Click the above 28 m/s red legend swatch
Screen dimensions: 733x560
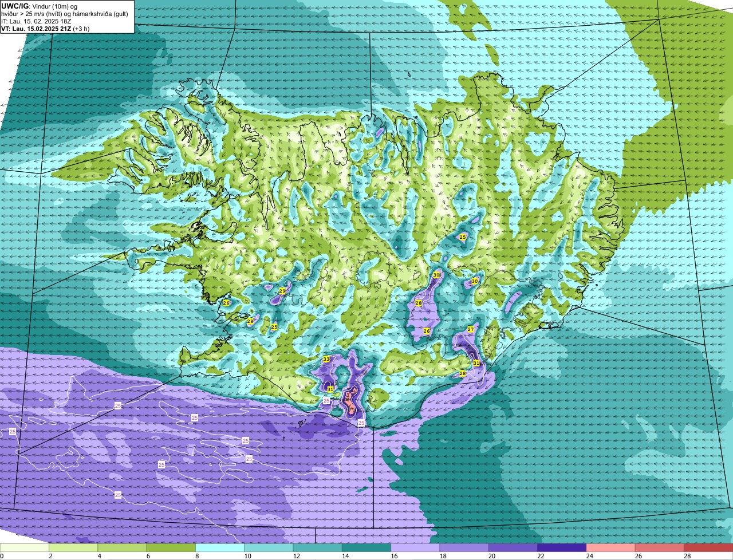[708, 548]
